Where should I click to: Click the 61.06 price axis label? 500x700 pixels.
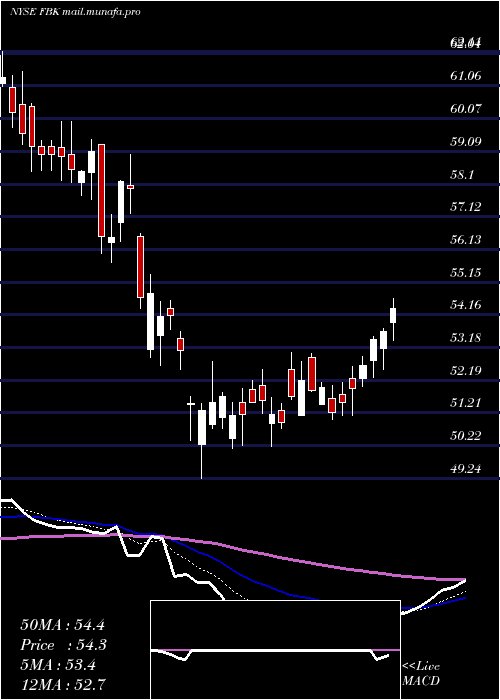click(x=466, y=76)
